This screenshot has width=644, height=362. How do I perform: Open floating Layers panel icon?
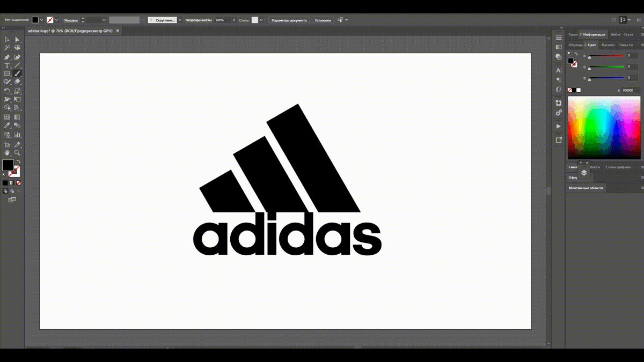pyautogui.click(x=584, y=173)
